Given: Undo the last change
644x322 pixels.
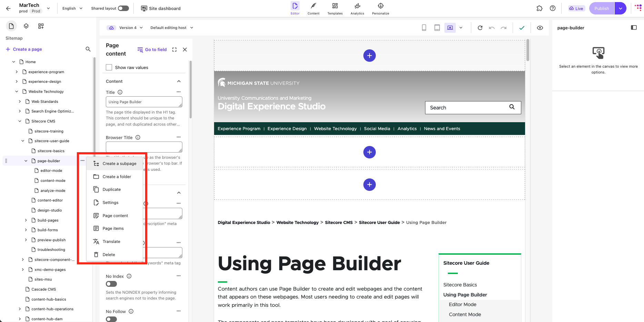Looking at the screenshot, I should tap(492, 28).
